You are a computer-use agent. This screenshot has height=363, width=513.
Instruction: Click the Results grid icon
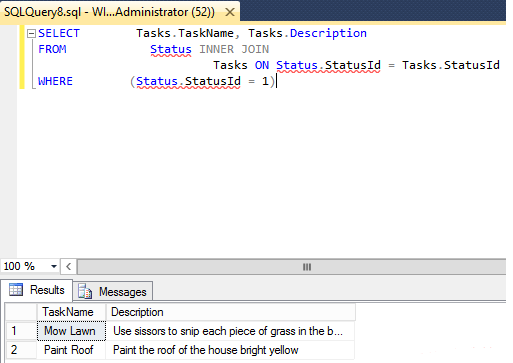coord(16,289)
